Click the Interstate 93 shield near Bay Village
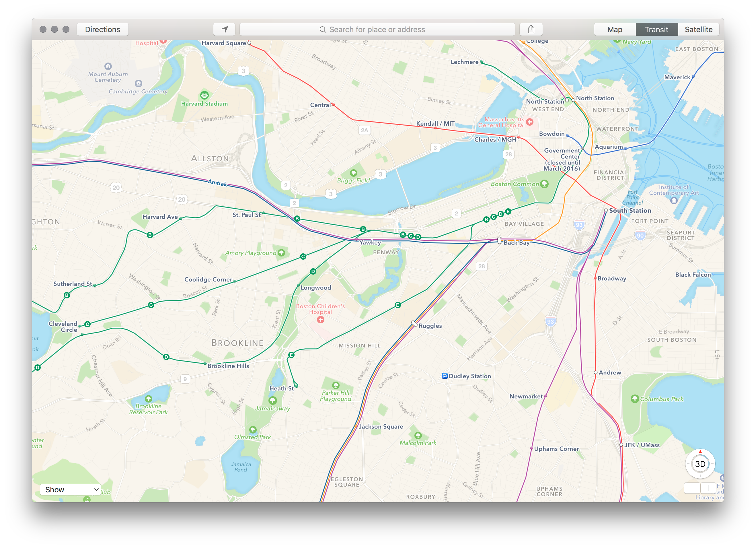 [x=579, y=225]
